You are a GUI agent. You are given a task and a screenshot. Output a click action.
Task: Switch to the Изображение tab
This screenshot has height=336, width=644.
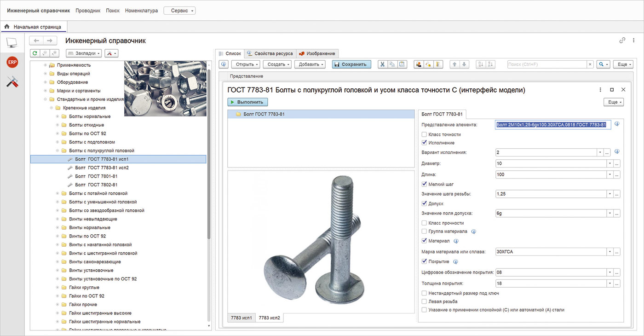pos(317,53)
